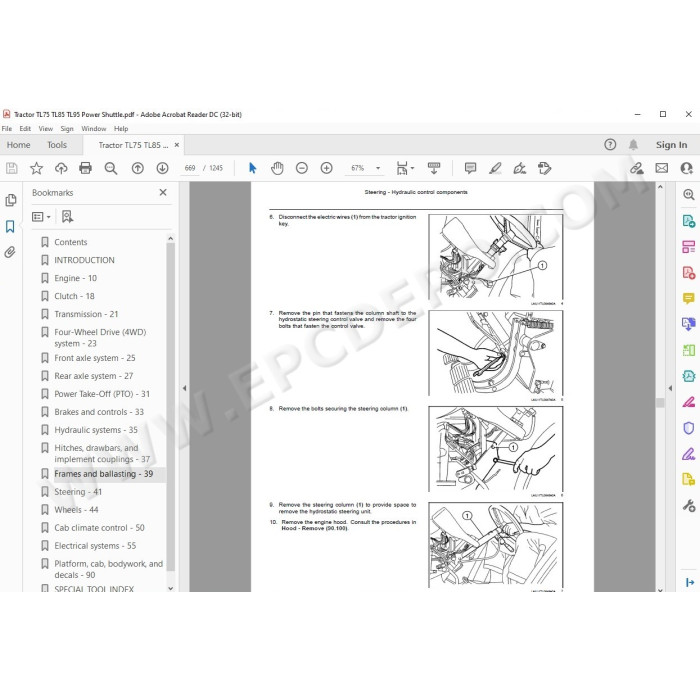Screen dimensions: 700x700
Task: Click the page number field
Action: click(190, 168)
